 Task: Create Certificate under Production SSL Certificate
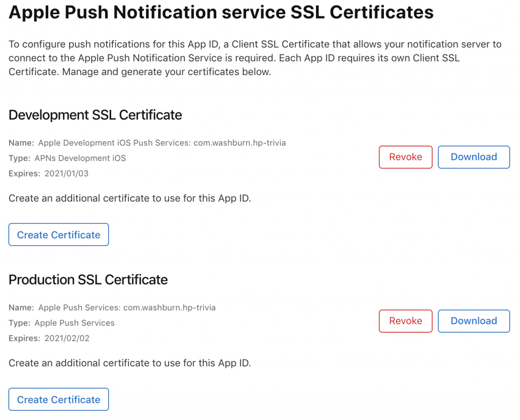point(59,400)
